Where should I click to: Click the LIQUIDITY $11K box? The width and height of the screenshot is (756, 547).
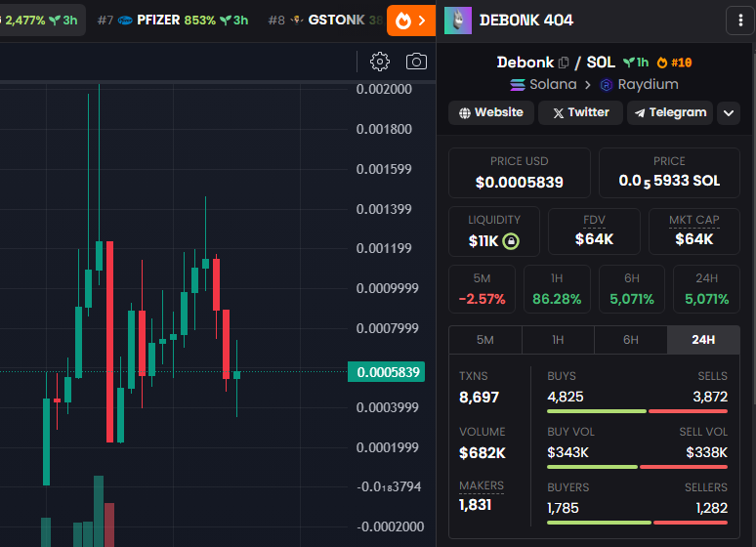[x=494, y=231]
